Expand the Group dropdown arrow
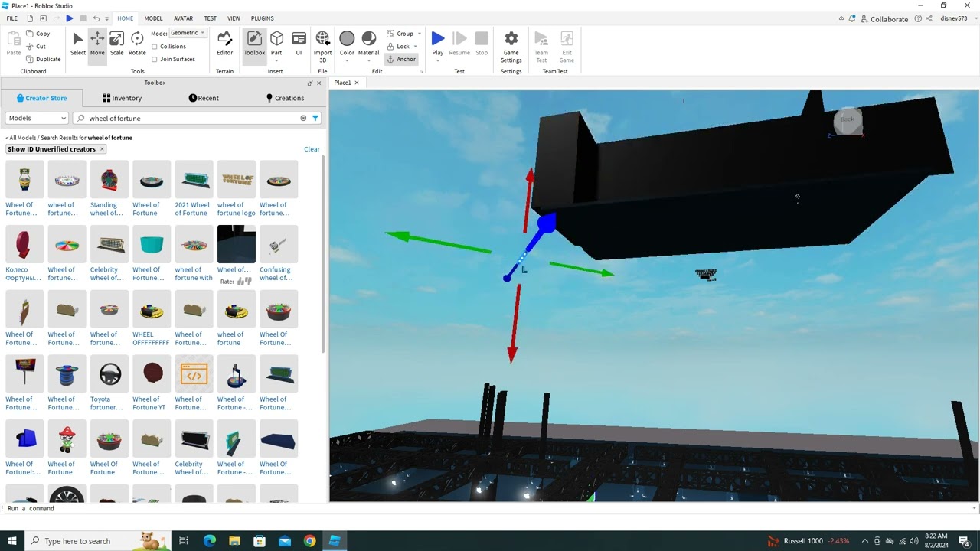980x551 pixels. pos(420,34)
